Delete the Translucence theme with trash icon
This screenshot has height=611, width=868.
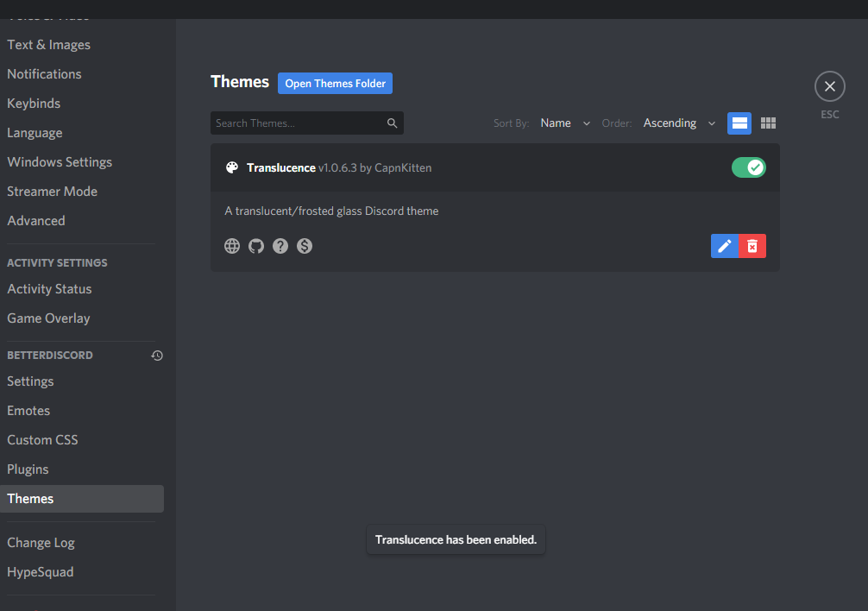pyautogui.click(x=752, y=246)
